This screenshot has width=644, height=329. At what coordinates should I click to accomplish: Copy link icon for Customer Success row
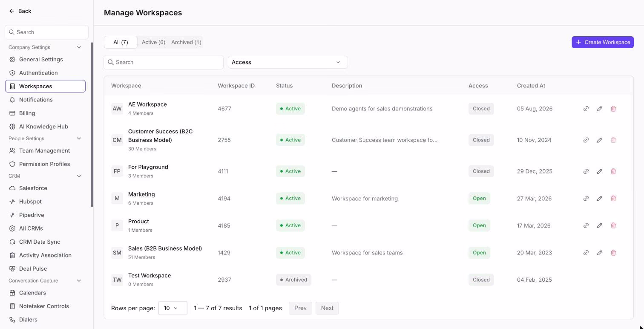(x=586, y=140)
